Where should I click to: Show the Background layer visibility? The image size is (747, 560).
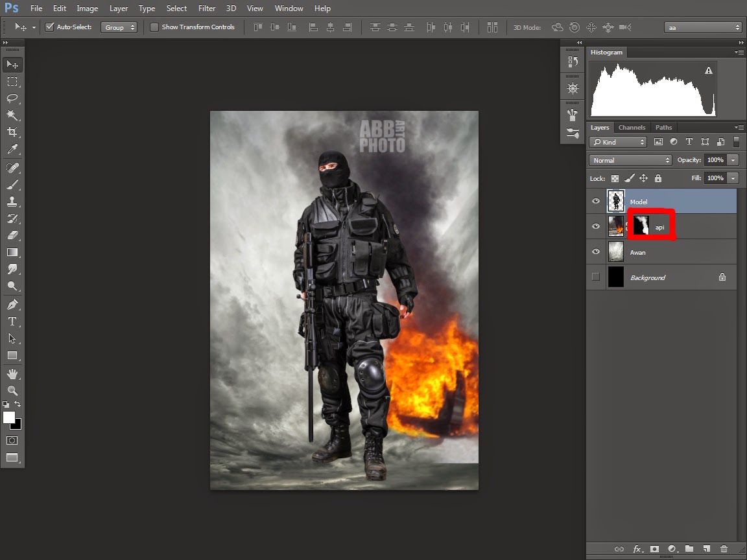pos(596,277)
